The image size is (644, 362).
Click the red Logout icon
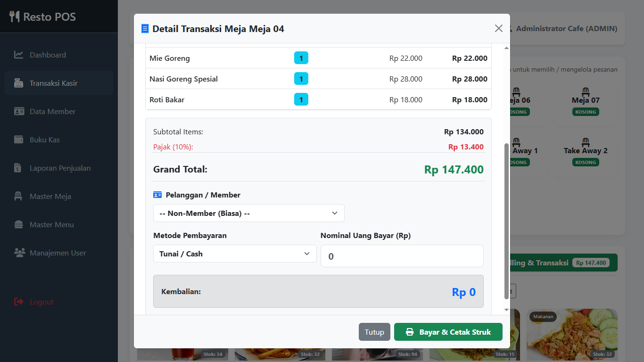coord(19,302)
